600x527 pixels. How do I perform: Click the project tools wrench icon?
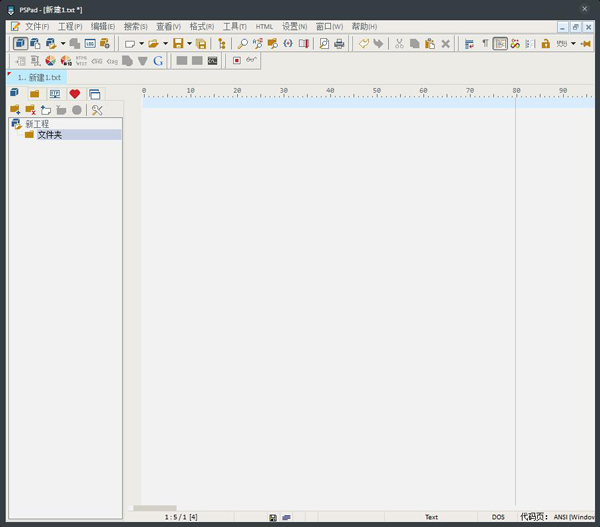pos(97,110)
